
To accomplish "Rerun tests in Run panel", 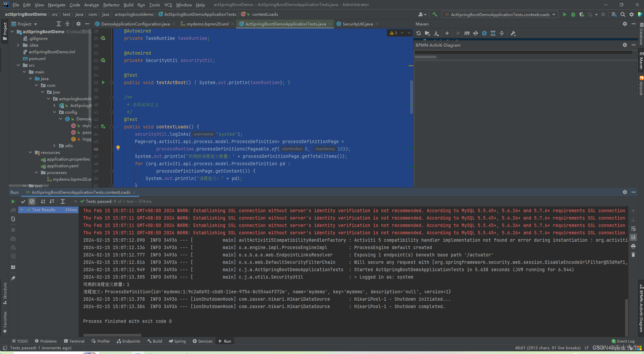I will point(13,201).
